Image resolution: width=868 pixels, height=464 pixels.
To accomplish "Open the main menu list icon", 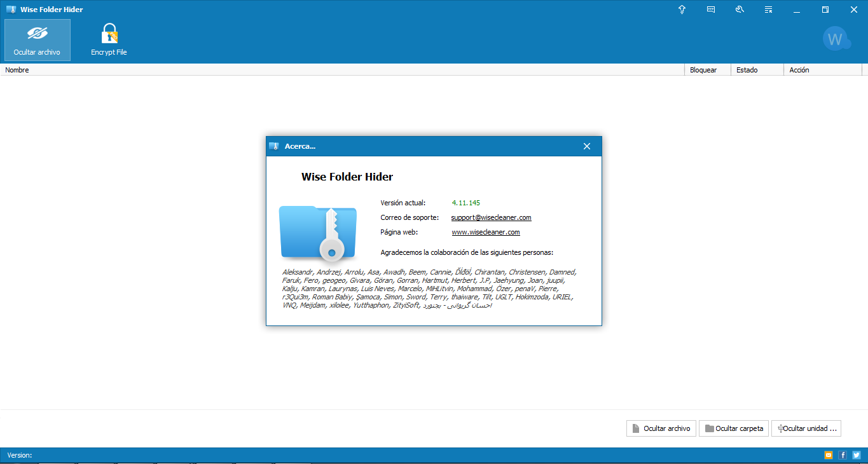I will click(768, 10).
